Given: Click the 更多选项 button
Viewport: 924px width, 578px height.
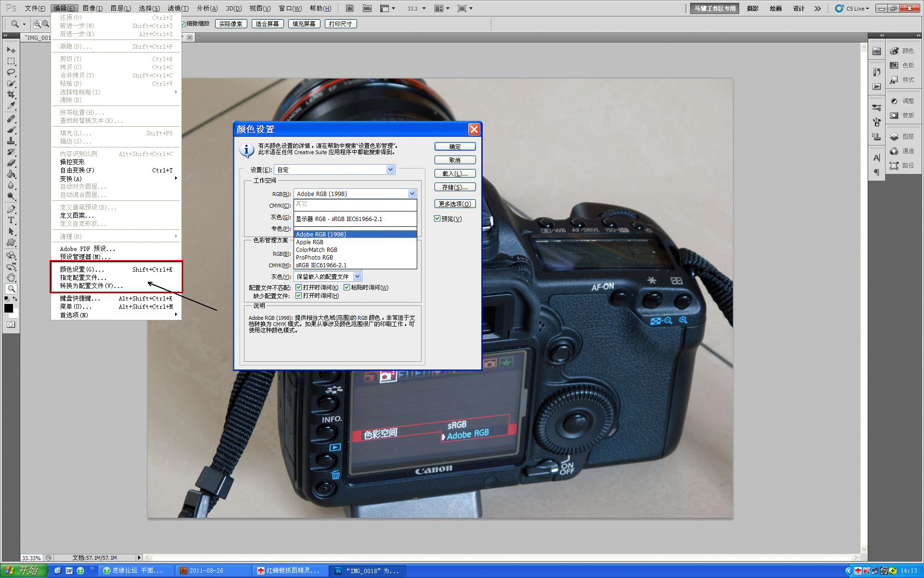Looking at the screenshot, I should 455,204.
